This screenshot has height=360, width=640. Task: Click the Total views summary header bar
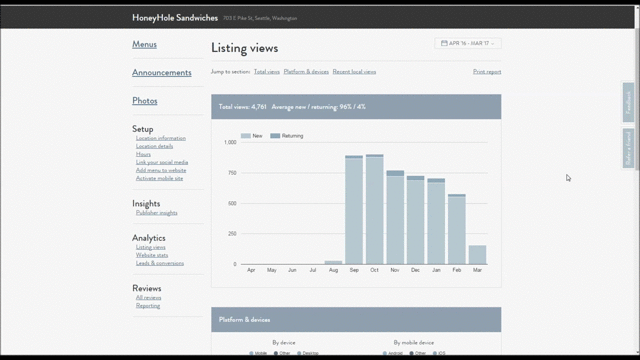[x=356, y=107]
